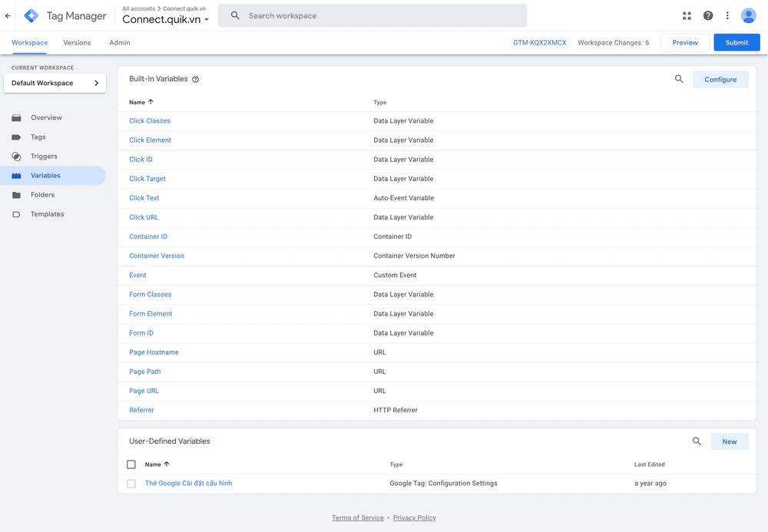This screenshot has width=768, height=532.
Task: Open the Connect.quik.vn container dropdown
Action: (166, 20)
